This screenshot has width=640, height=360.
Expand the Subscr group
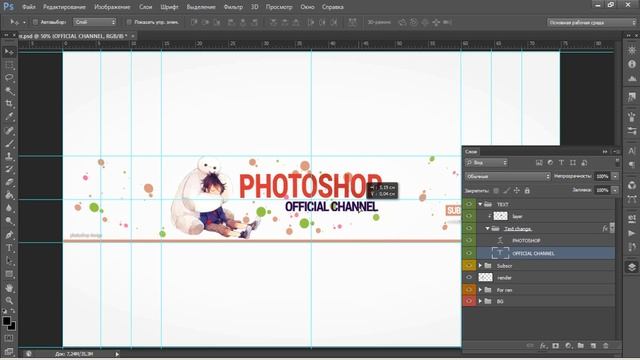pyautogui.click(x=480, y=266)
